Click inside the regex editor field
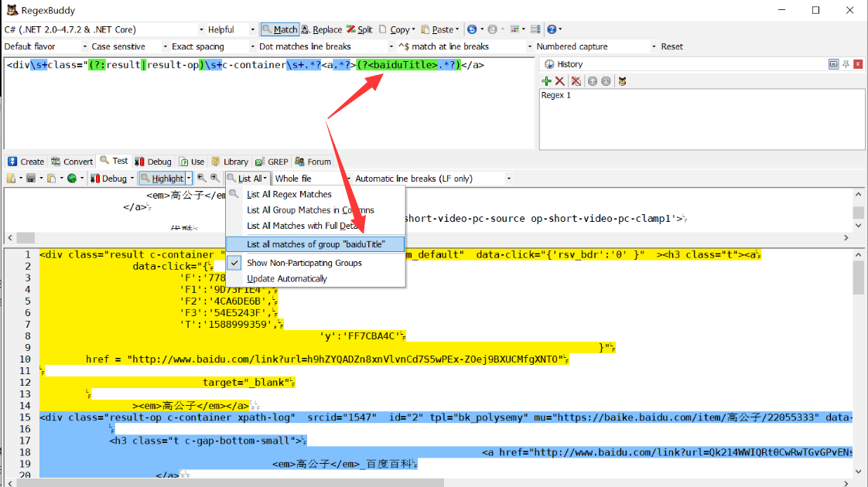Image resolution: width=868 pixels, height=487 pixels. 269,103
